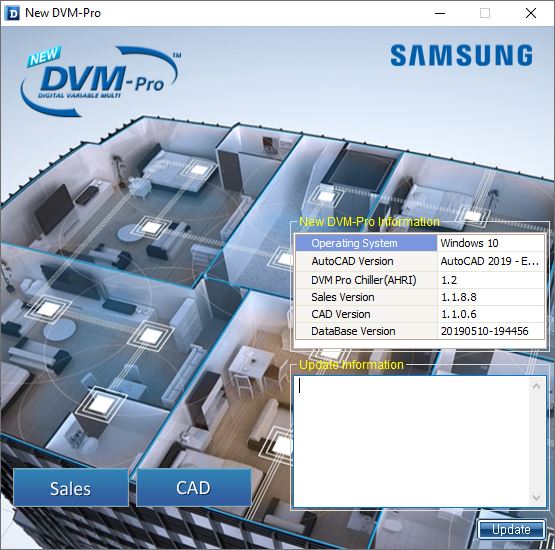Launch the CAD module

pyautogui.click(x=194, y=488)
